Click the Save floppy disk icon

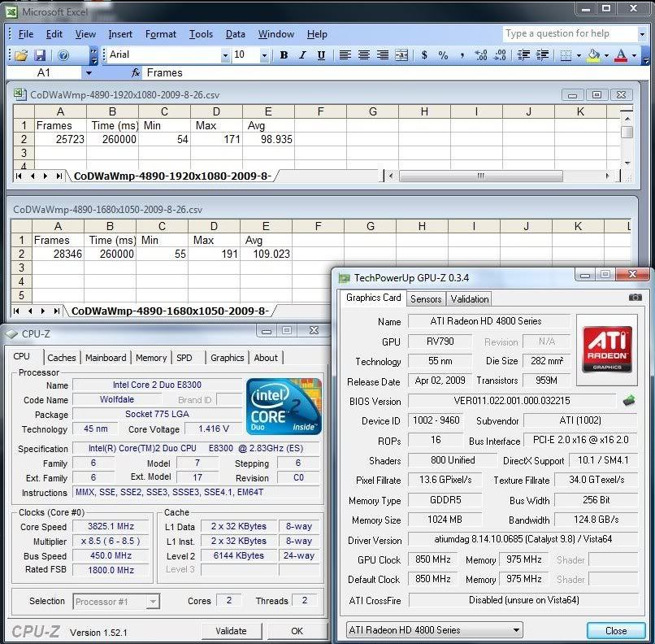click(x=40, y=55)
